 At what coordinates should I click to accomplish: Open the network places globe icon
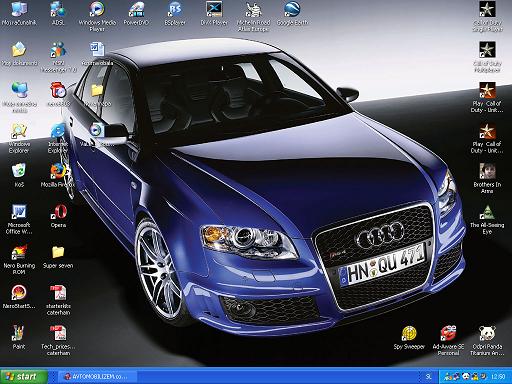pyautogui.click(x=19, y=97)
